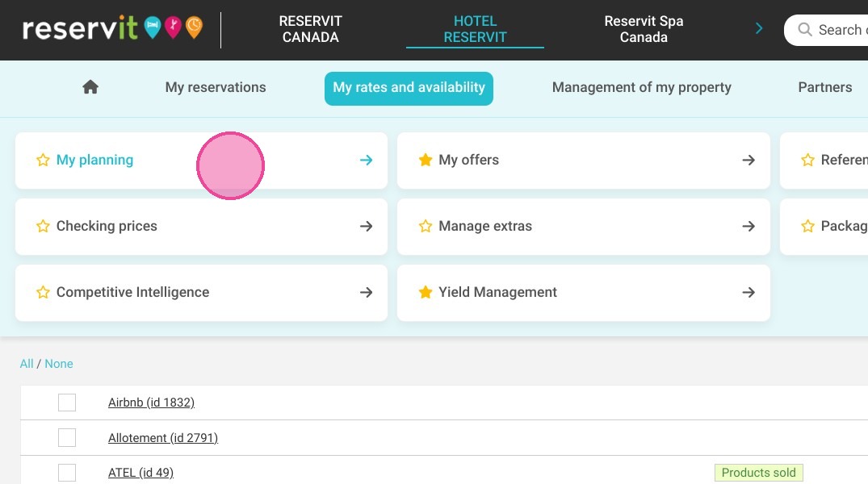
Task: Toggle the My offers favorite star
Action: coord(426,160)
